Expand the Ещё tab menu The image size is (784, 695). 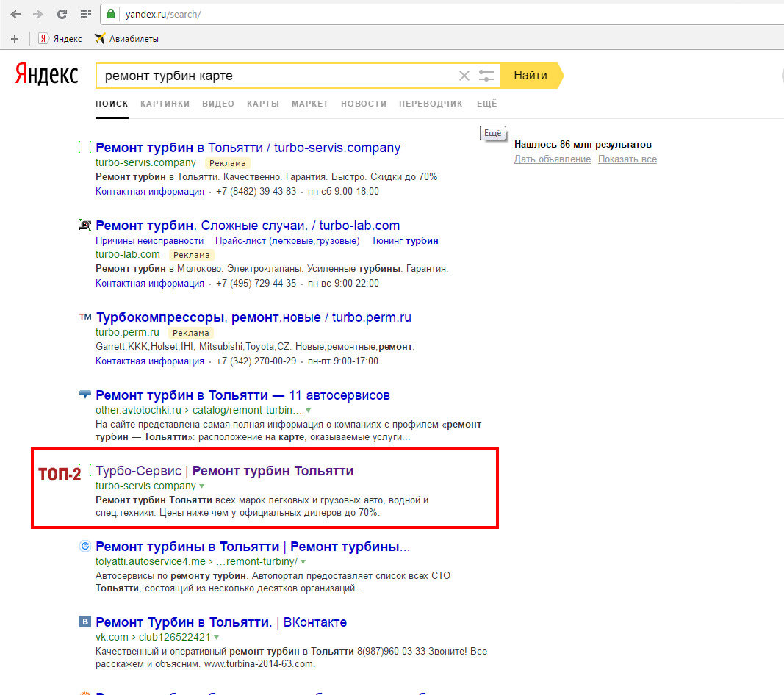[x=486, y=104]
